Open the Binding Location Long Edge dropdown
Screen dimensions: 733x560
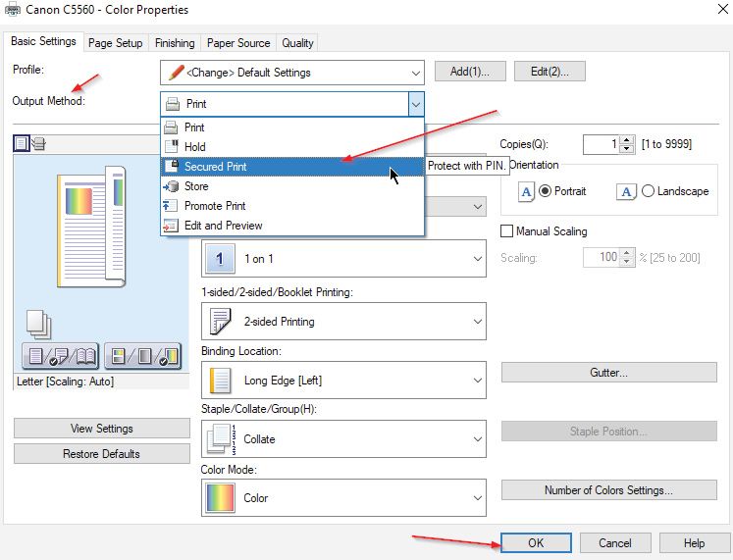coord(343,381)
